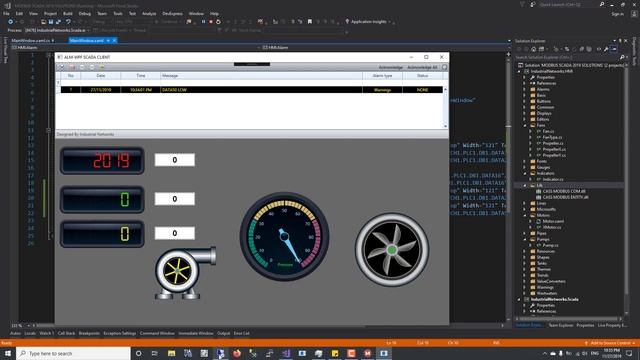Click the Solution Explorer search magnifier icon
Viewport: 640px width, 360px height.
tap(622, 57)
